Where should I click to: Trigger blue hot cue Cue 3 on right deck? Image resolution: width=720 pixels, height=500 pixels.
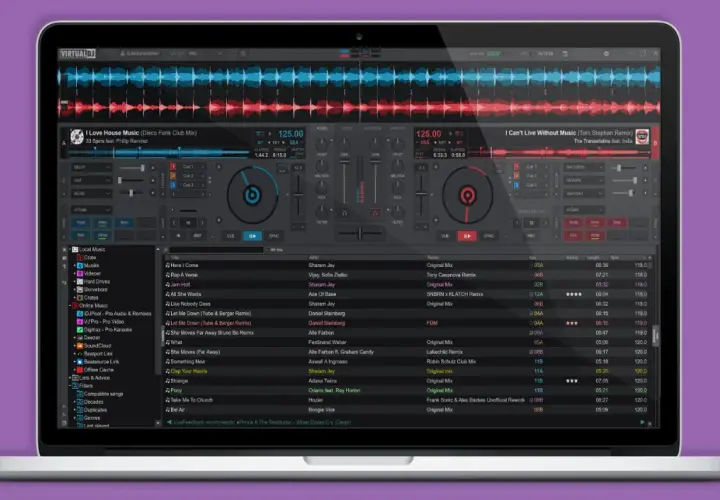[x=517, y=185]
